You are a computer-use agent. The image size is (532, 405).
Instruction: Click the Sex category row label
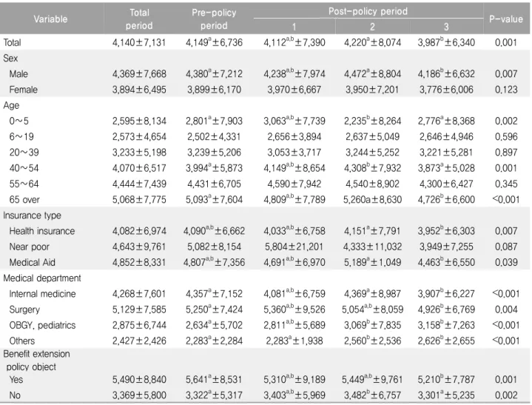tap(10, 58)
